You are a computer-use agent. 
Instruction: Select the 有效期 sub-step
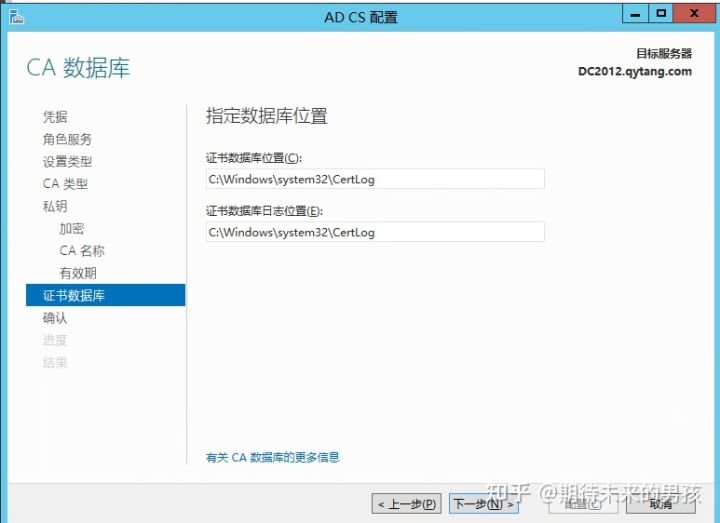[78, 273]
